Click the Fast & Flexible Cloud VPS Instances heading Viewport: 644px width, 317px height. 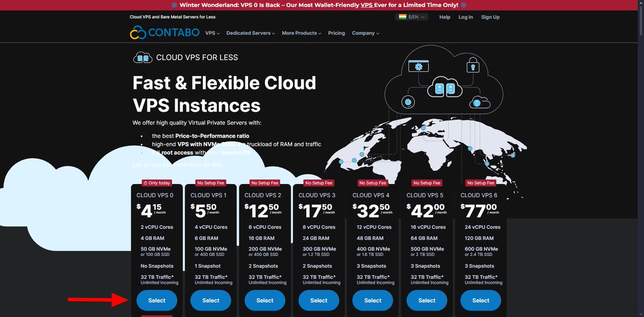(x=224, y=94)
